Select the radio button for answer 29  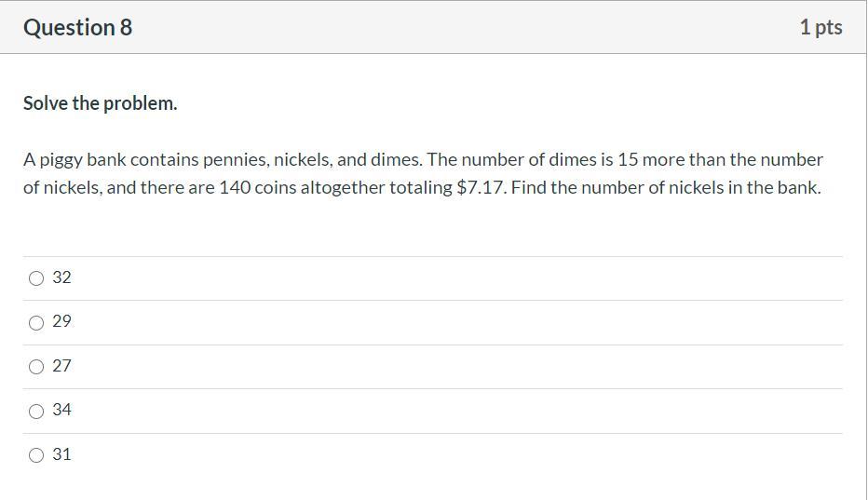[36, 323]
